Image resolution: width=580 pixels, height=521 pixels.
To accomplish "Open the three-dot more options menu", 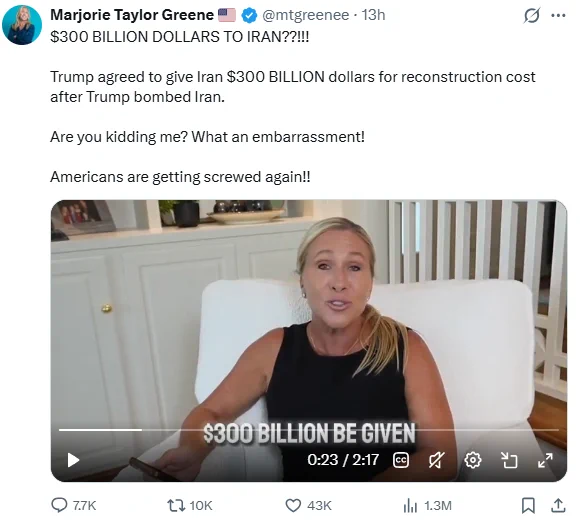I will (558, 16).
